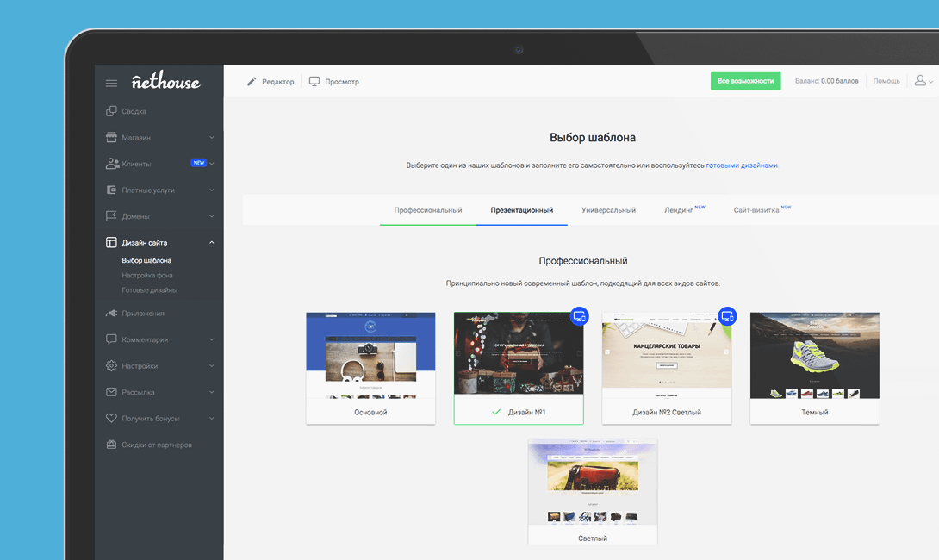939x560 pixels.
Task: Click the Профессиональный section heading
Action: (x=583, y=260)
